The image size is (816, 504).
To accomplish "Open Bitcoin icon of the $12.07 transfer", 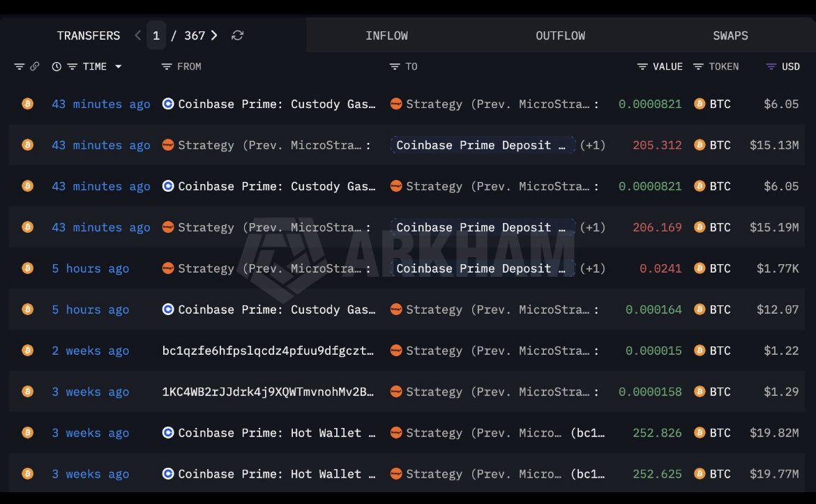I will [28, 309].
